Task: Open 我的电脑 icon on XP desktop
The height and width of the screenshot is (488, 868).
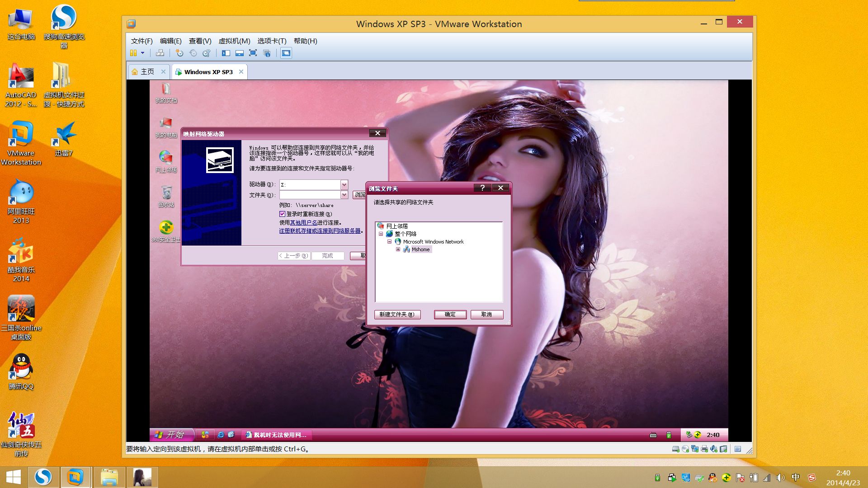Action: pyautogui.click(x=166, y=128)
